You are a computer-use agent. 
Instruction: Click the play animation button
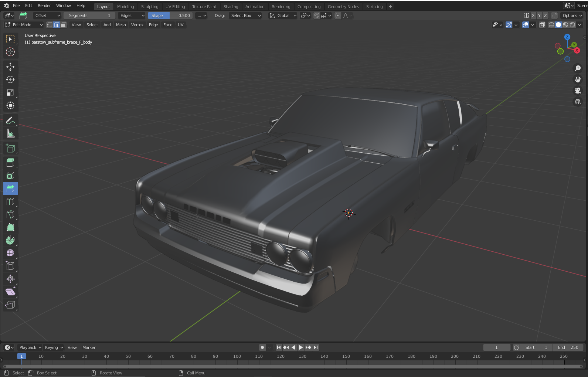coord(301,347)
